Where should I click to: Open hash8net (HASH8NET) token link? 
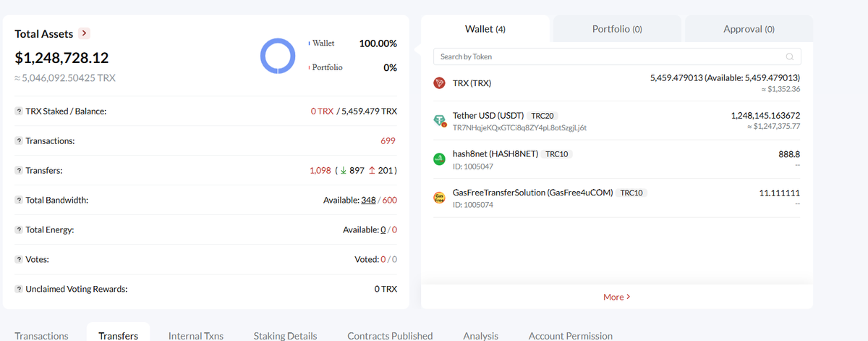(x=495, y=153)
